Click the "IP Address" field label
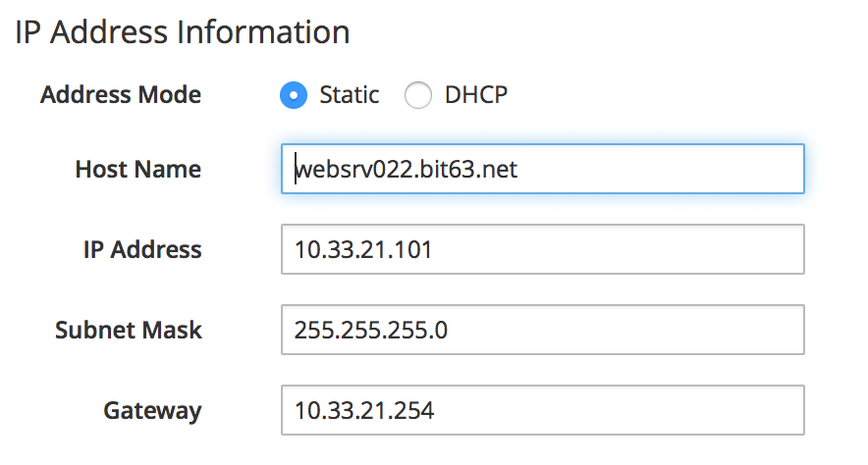This screenshot has width=868, height=465. (x=141, y=250)
